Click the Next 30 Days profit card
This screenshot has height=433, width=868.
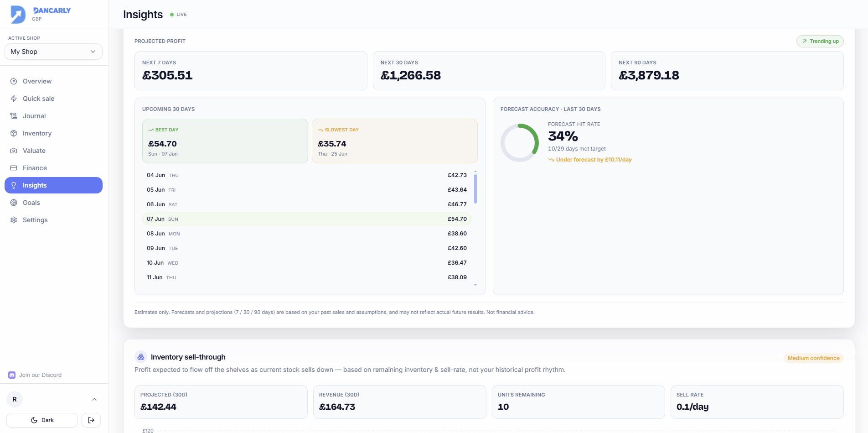pos(489,71)
